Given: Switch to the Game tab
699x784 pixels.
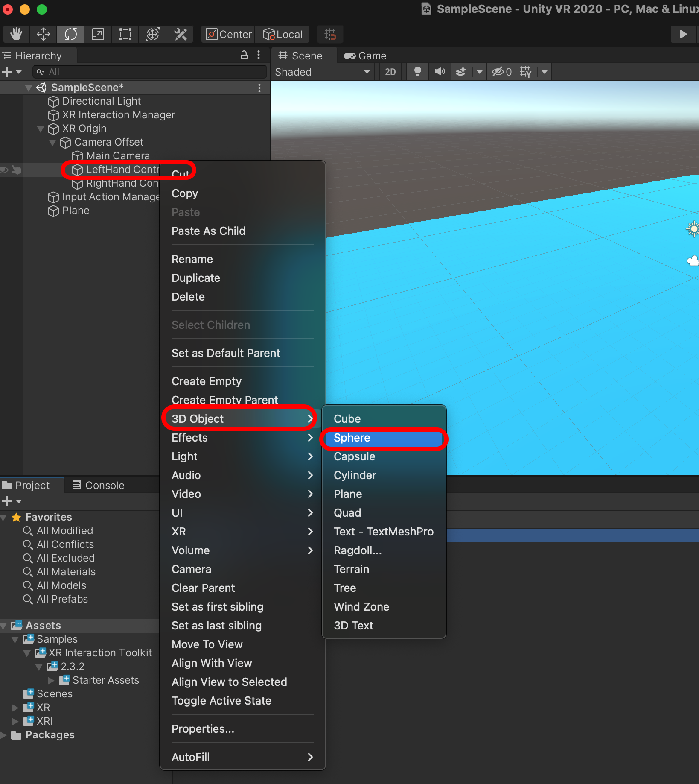Looking at the screenshot, I should tap(365, 56).
